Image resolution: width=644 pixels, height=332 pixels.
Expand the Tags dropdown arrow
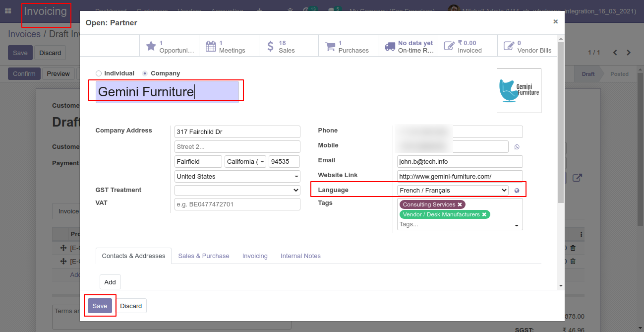click(517, 225)
